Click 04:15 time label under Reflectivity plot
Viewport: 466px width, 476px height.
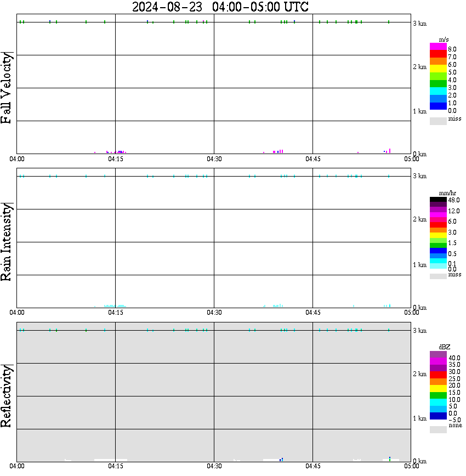tap(115, 466)
